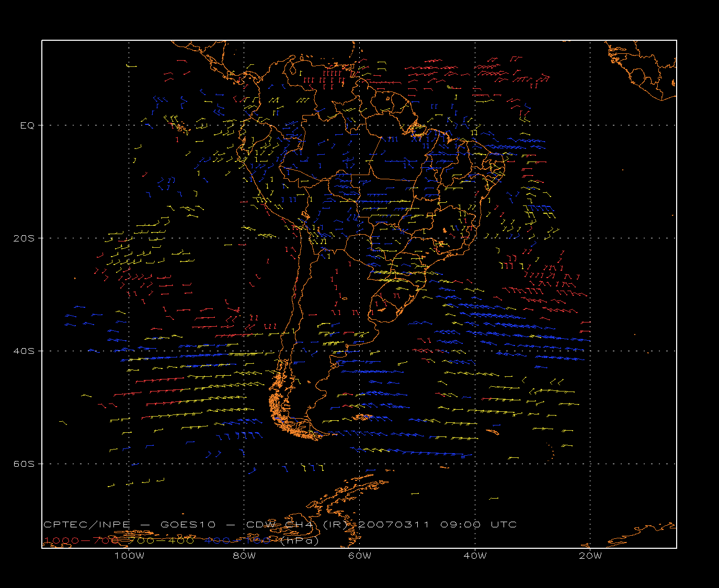Image resolution: width=719 pixels, height=588 pixels.
Task: Click the UTC label in title
Action: coord(504,525)
